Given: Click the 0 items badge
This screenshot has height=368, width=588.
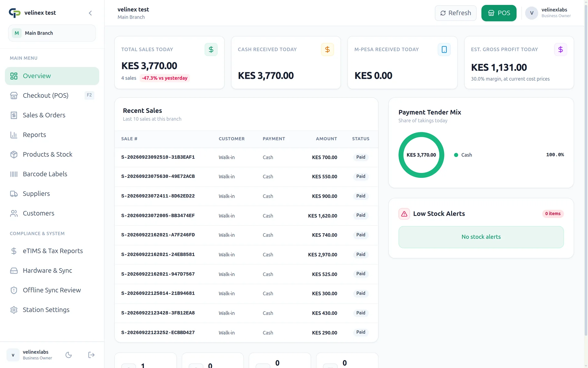Looking at the screenshot, I should point(553,214).
